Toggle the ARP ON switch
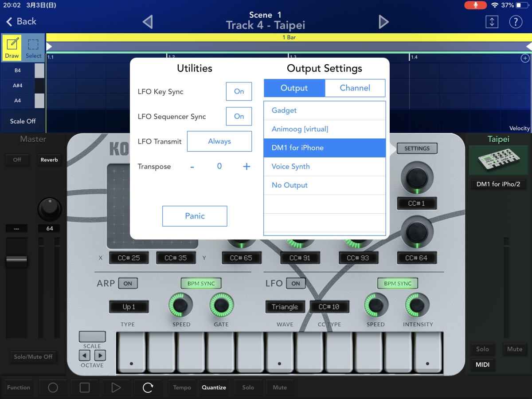 click(x=128, y=283)
